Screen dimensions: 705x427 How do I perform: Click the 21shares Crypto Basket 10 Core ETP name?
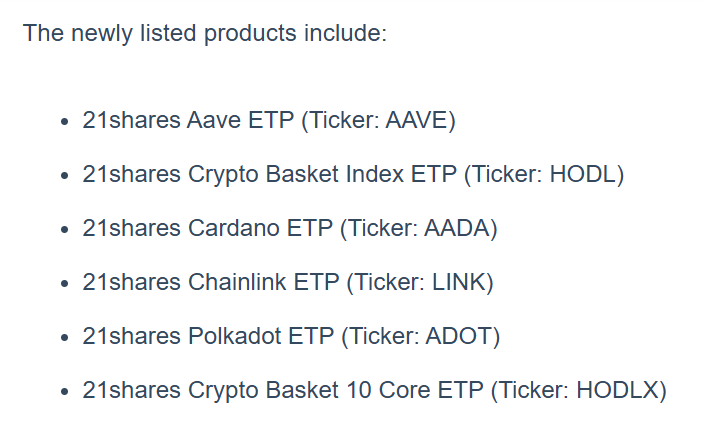(x=283, y=389)
